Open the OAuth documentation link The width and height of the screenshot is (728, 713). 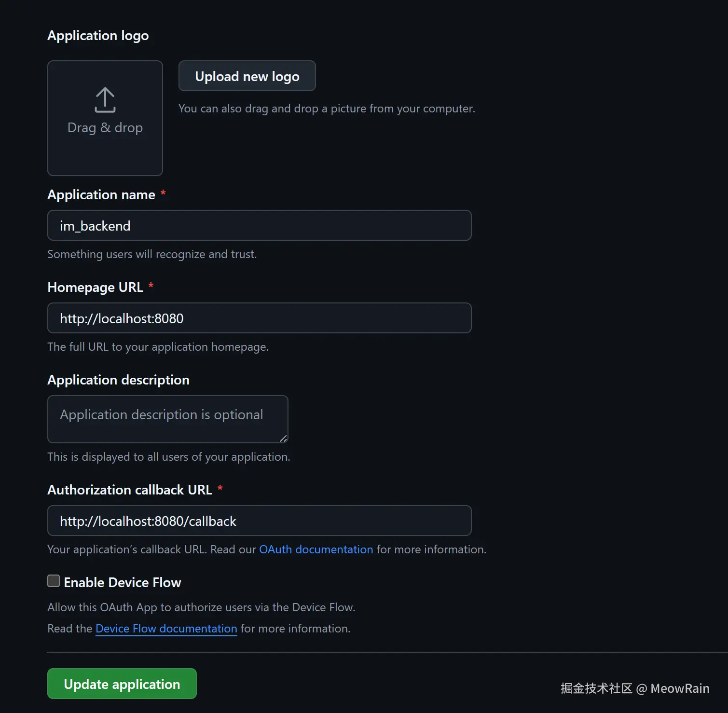(x=316, y=549)
